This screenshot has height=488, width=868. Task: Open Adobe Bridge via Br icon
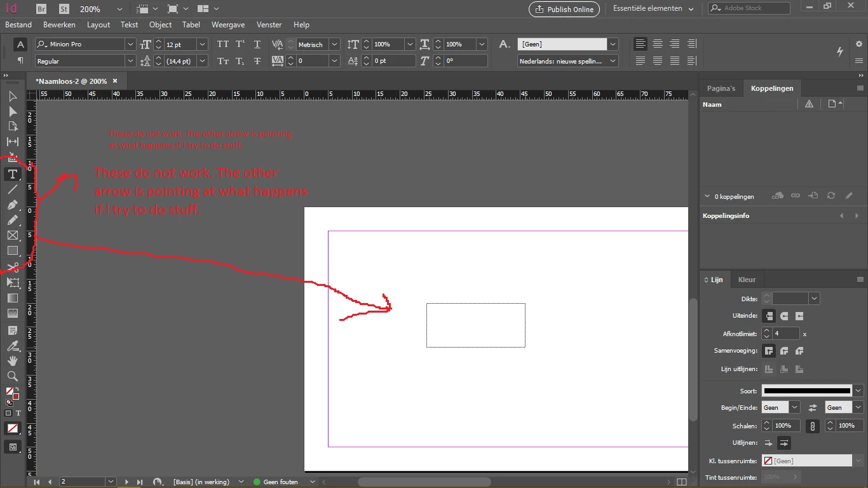(41, 9)
